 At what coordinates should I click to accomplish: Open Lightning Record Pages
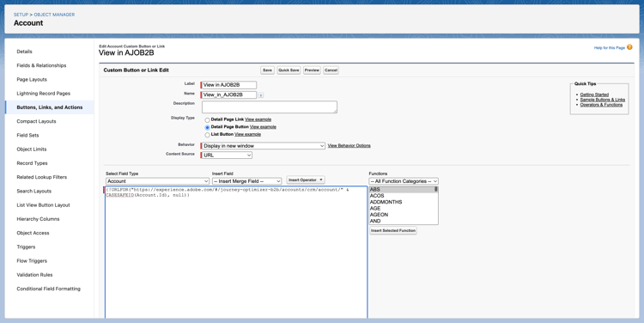[44, 94]
